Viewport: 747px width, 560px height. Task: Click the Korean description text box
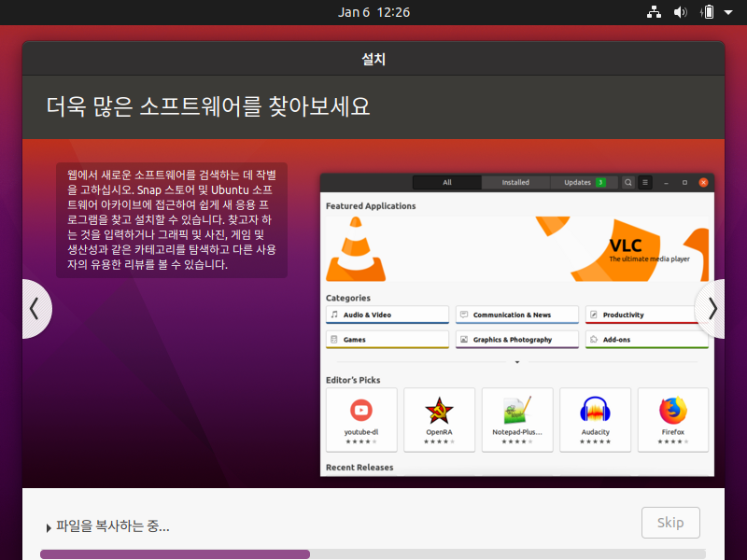(x=172, y=220)
